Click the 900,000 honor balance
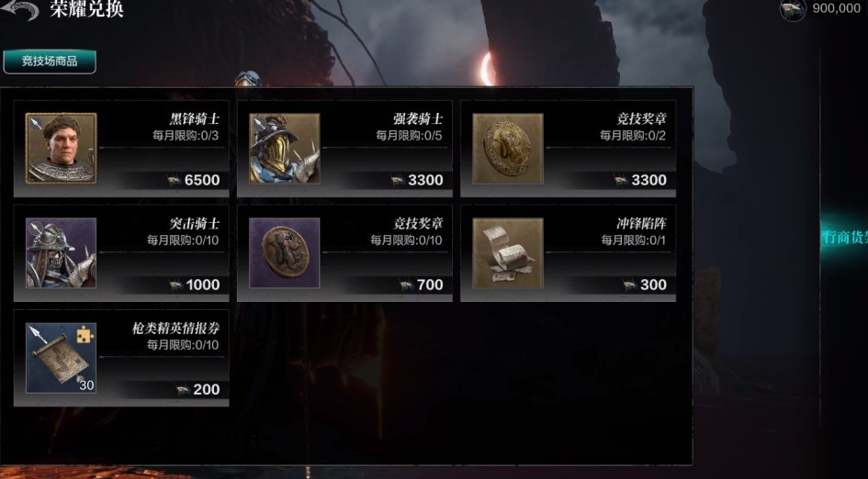 click(x=837, y=8)
